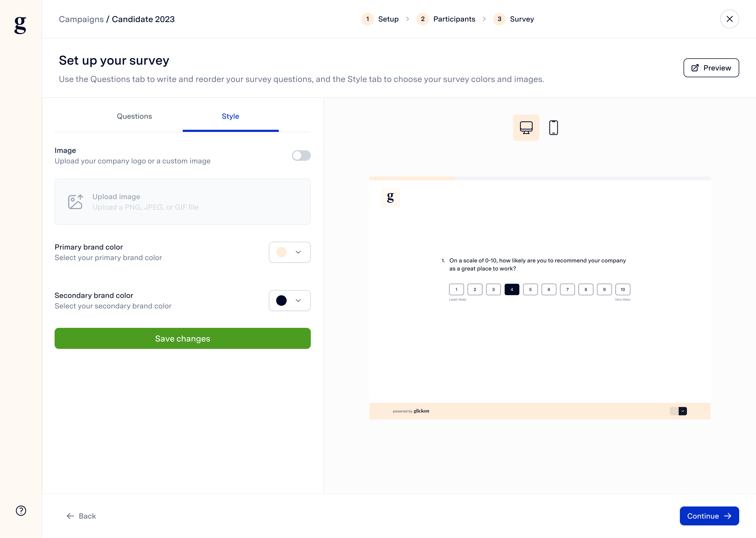The image size is (756, 538).
Task: Open the Participants step
Action: (x=454, y=19)
